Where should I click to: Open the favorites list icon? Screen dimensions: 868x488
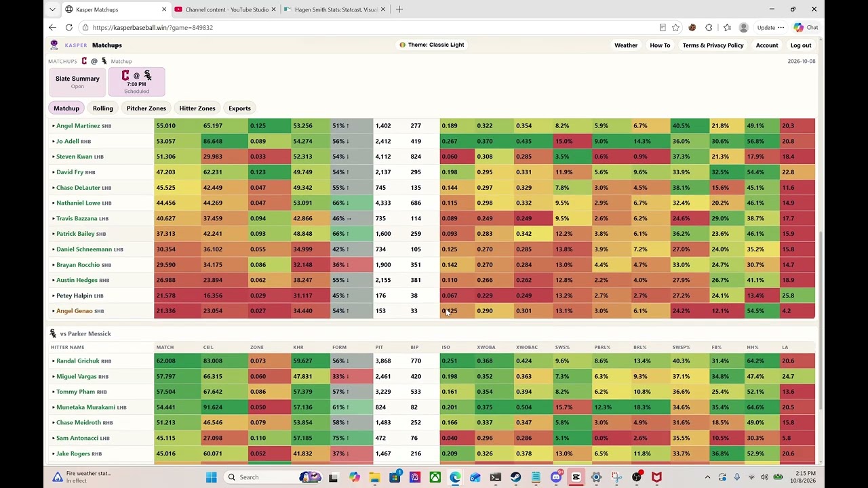point(727,28)
